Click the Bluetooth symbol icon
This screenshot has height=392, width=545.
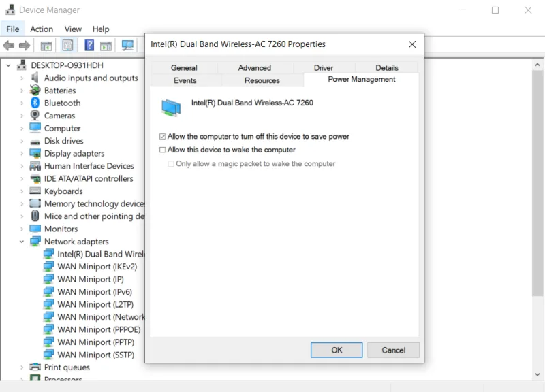coord(35,103)
